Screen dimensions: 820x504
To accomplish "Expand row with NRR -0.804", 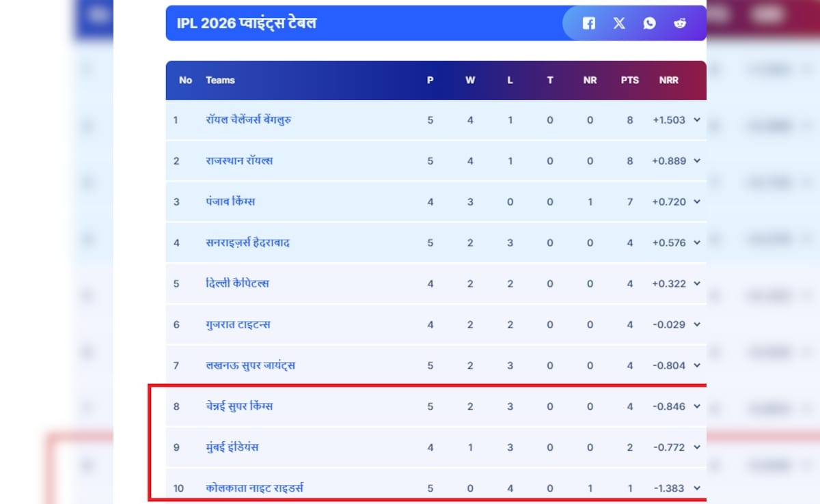I will 697,365.
